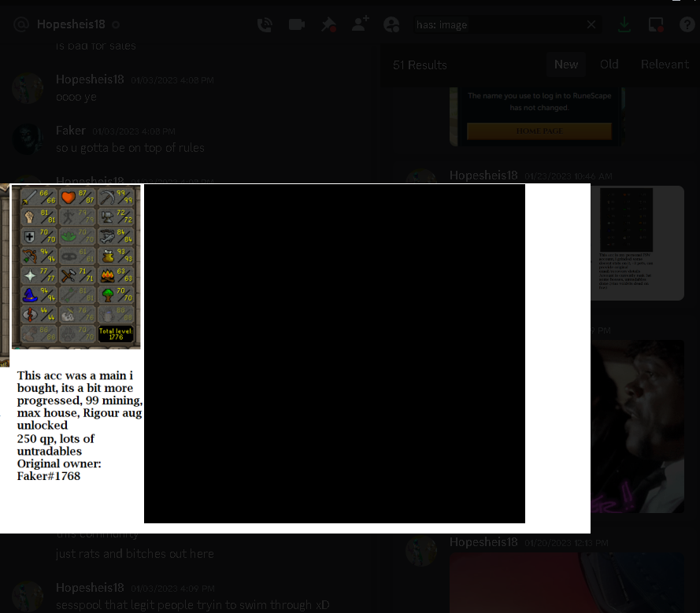The width and height of the screenshot is (700, 613).
Task: Click the Hitpoints heart icon in the stats image
Action: 69,197
